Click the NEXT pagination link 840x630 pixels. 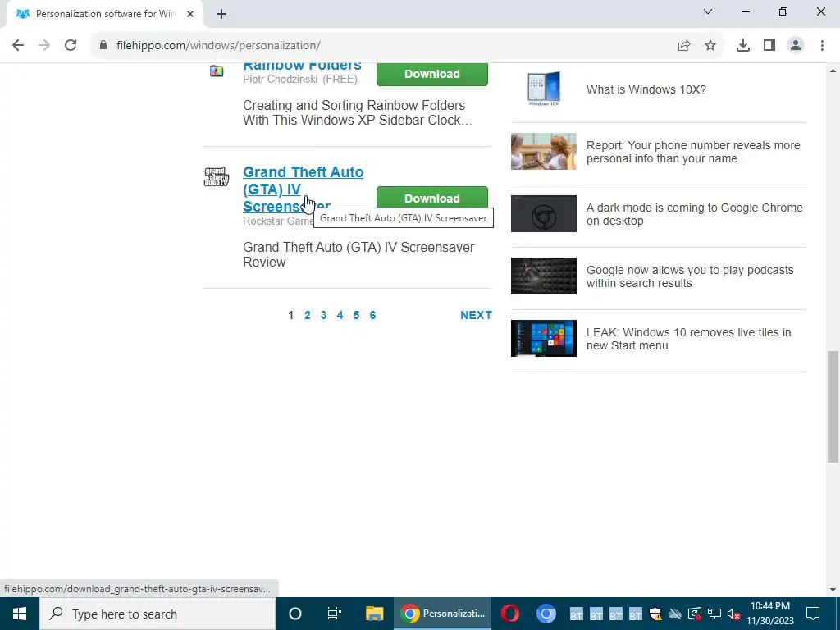[476, 315]
